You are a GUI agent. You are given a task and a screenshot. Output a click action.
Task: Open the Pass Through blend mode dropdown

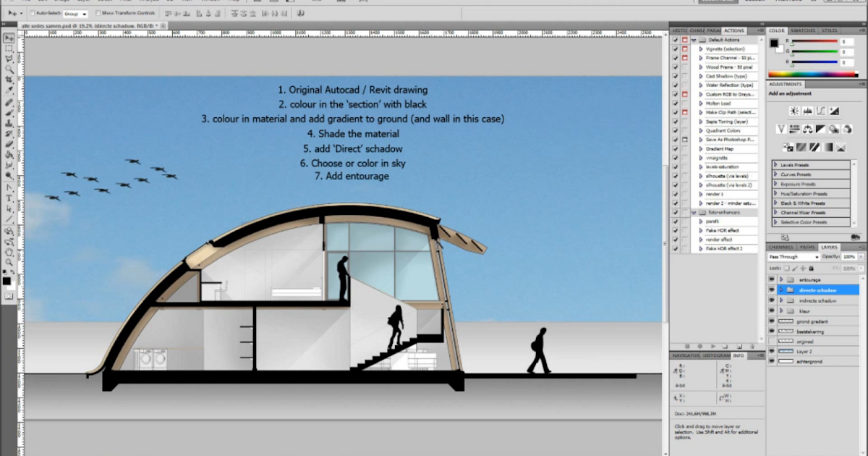tap(793, 256)
